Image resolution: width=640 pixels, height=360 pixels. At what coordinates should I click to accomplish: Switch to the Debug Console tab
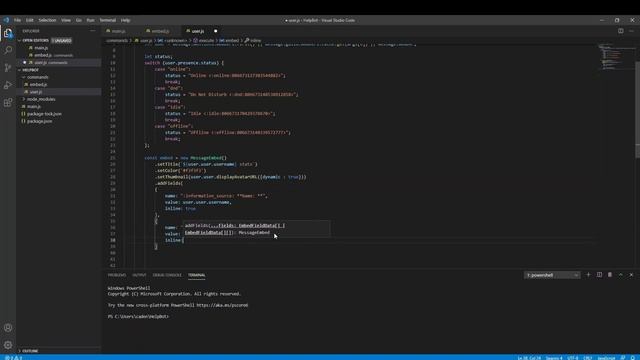pyautogui.click(x=167, y=275)
